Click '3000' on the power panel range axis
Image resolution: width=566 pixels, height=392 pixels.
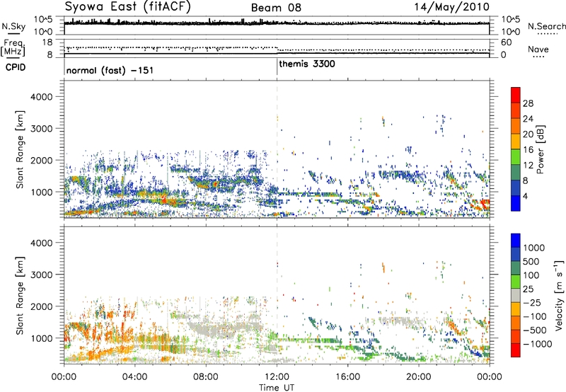(42, 129)
